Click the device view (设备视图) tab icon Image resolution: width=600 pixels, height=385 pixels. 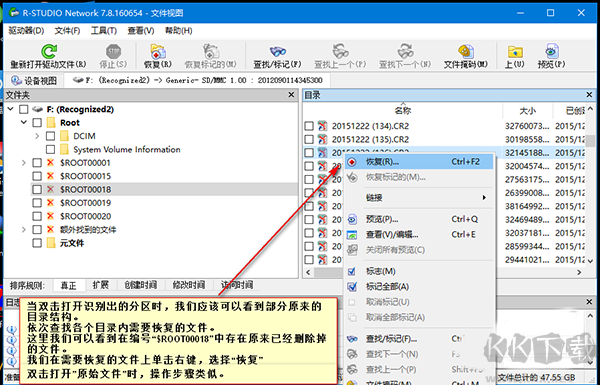click(x=16, y=80)
